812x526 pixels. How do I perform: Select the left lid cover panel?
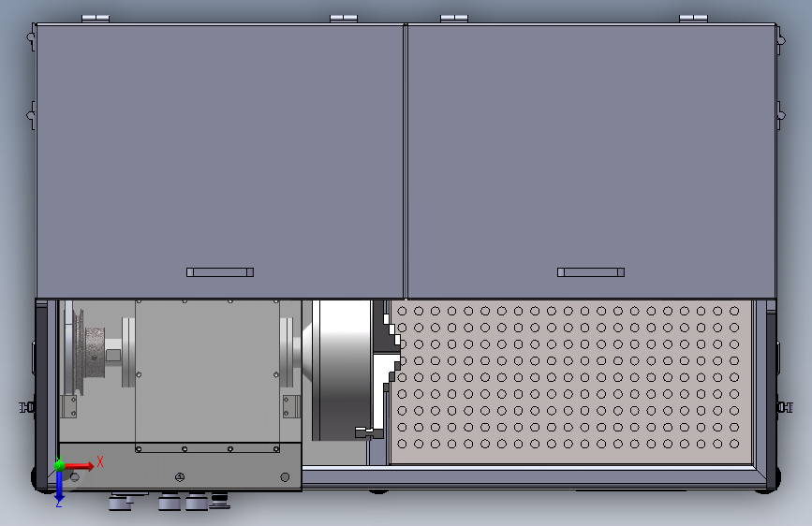click(219, 161)
